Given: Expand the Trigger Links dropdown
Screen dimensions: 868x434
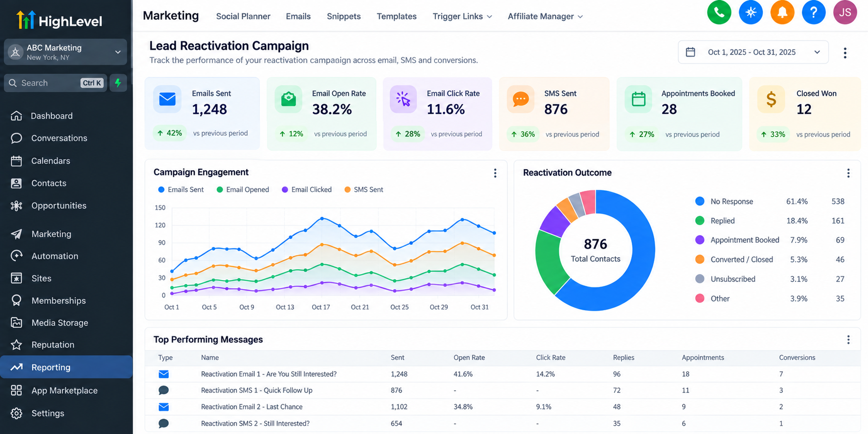Looking at the screenshot, I should (462, 16).
